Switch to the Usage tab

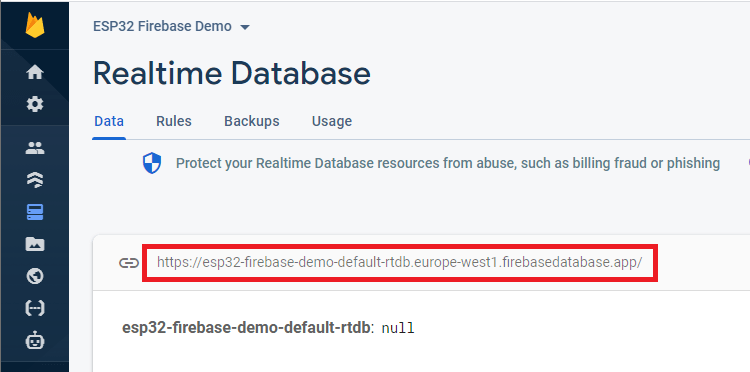pyautogui.click(x=331, y=121)
